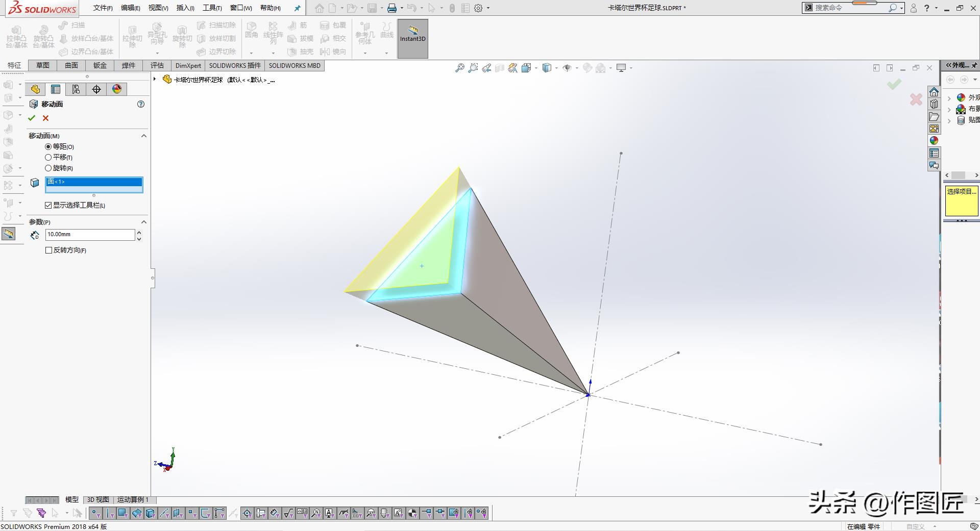Switch to the 曲面 tab
Image resolution: width=980 pixels, height=531 pixels.
coord(71,65)
